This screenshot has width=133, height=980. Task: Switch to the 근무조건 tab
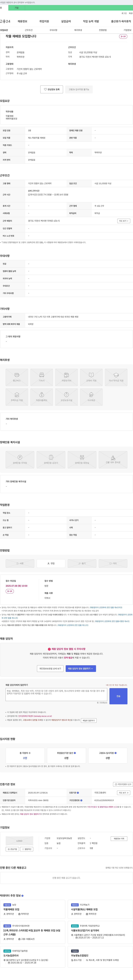point(29,30)
